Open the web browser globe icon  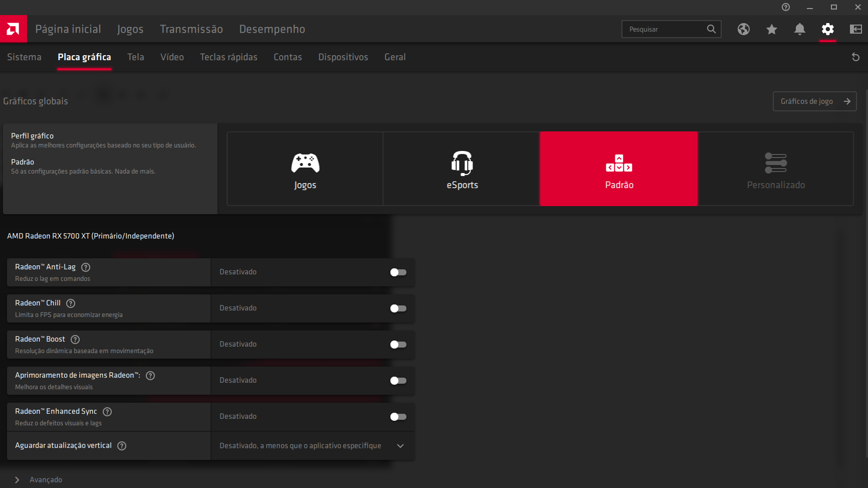coord(744,29)
